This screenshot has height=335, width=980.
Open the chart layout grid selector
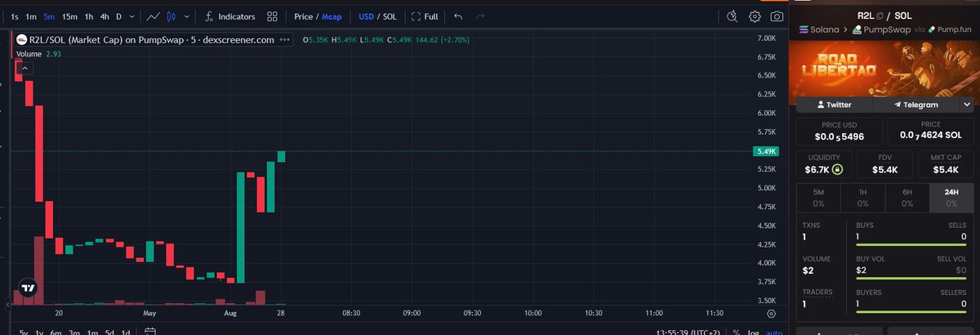[x=272, y=16]
